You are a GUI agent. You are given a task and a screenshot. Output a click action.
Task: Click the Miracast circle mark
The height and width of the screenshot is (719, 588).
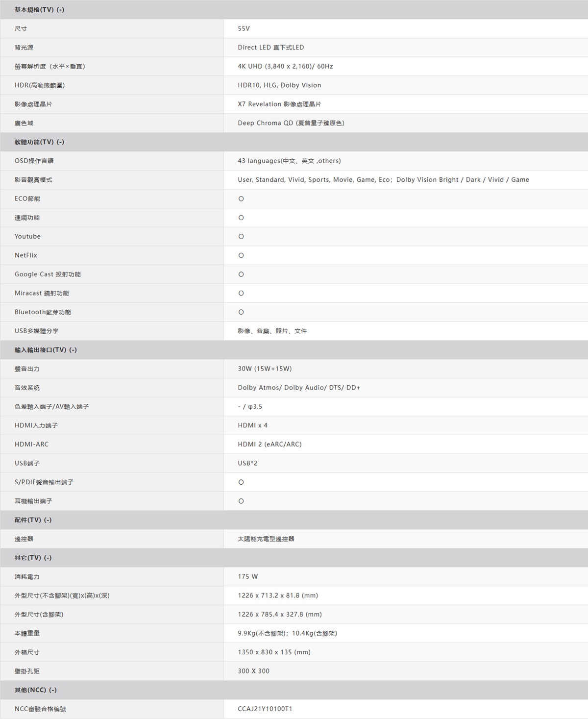241,294
